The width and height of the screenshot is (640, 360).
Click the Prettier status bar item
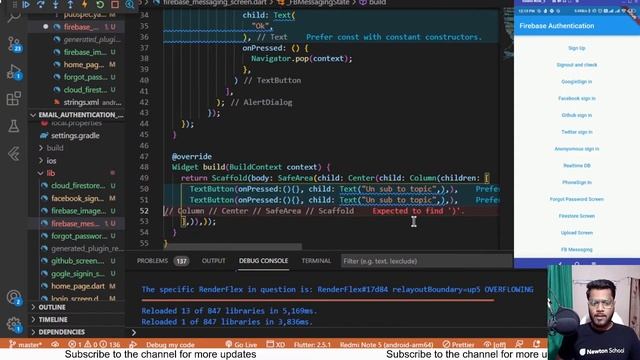pyautogui.click(x=458, y=344)
